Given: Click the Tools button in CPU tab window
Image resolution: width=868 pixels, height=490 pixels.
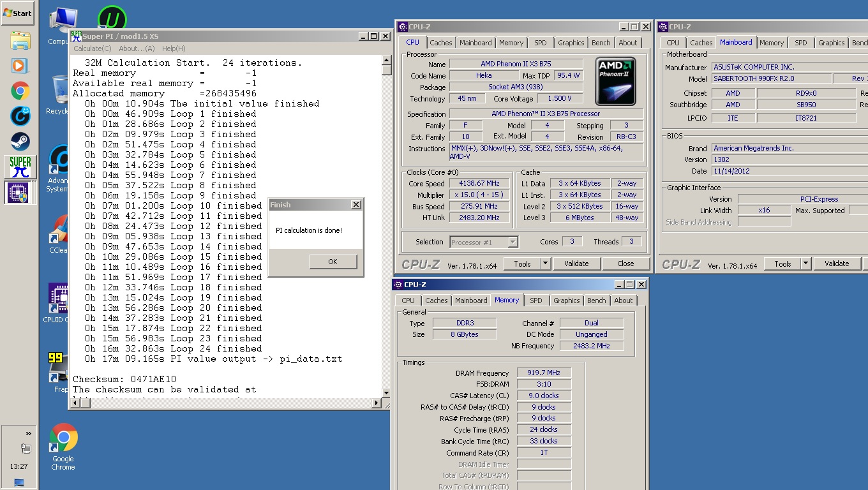Looking at the screenshot, I should tap(522, 264).
